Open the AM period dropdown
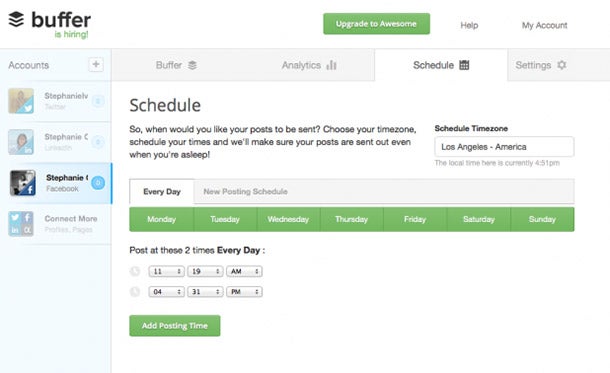610x373 pixels. tap(244, 271)
